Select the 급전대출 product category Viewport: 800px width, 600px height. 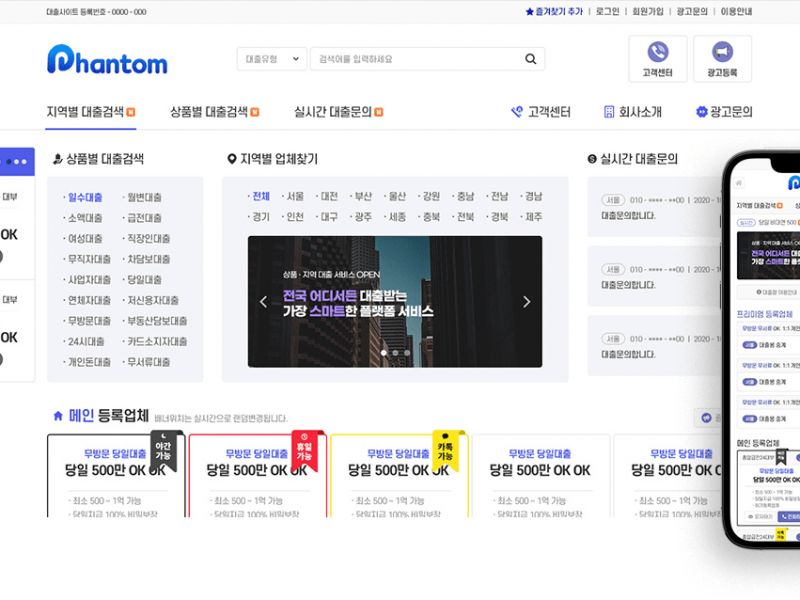[144, 218]
